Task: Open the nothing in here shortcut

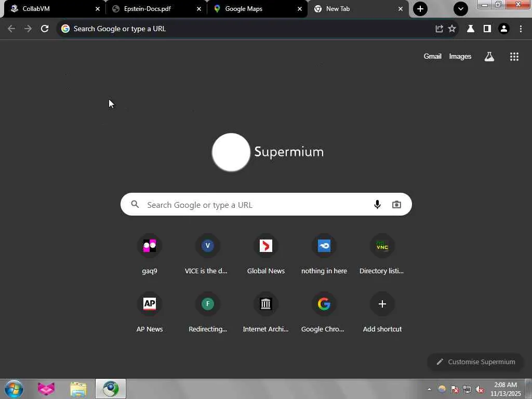Action: tap(324, 255)
